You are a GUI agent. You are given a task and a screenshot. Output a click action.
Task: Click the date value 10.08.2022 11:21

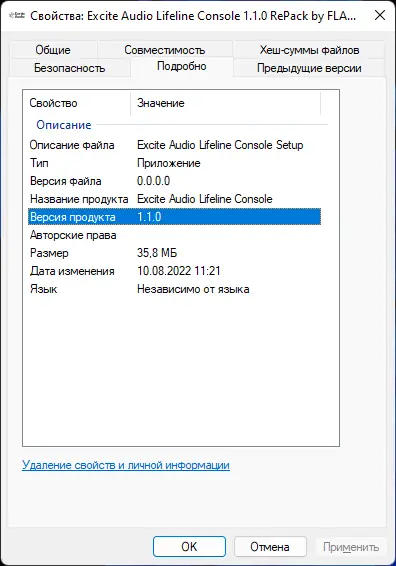[179, 271]
